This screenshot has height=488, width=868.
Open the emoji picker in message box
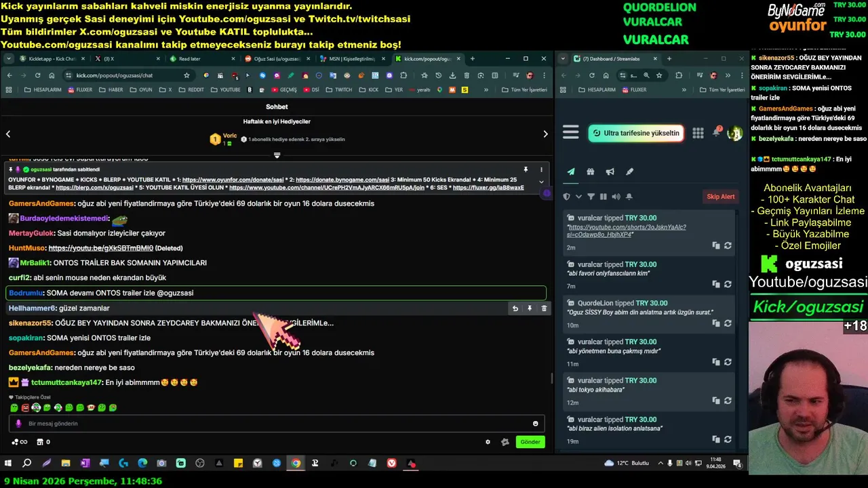(x=535, y=424)
